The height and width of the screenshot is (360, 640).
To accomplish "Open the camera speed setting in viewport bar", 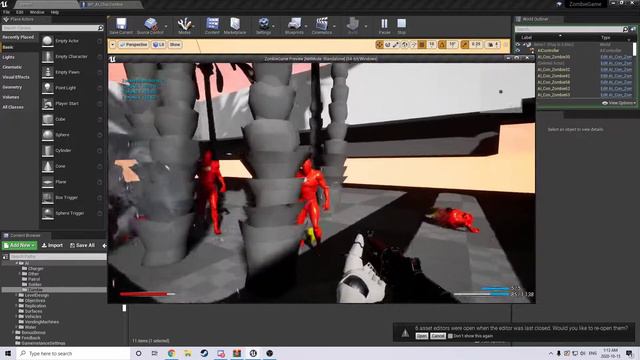I will click(x=493, y=44).
